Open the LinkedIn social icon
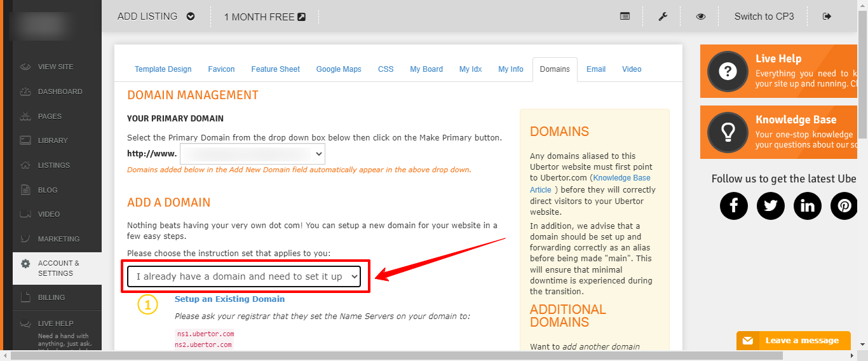This screenshot has width=868, height=361. [808, 206]
